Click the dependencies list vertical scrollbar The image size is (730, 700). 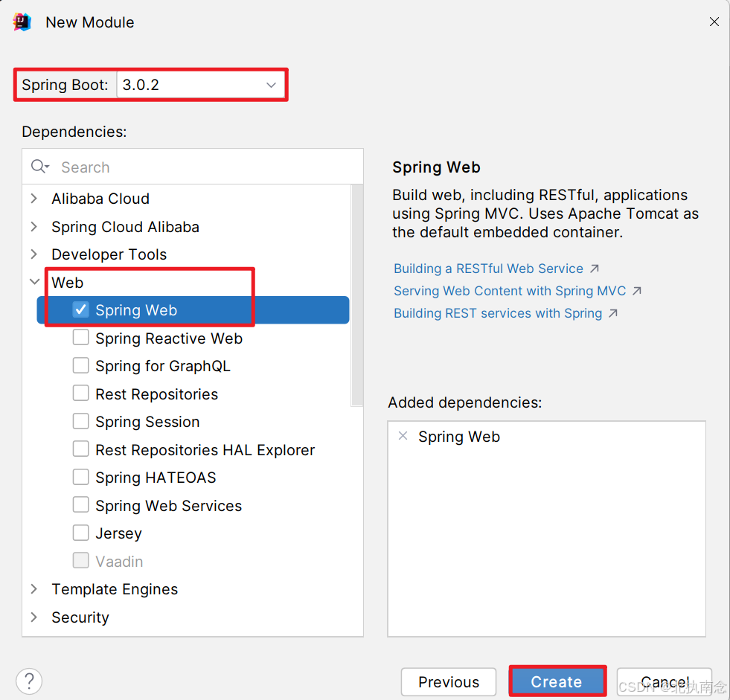point(357,295)
